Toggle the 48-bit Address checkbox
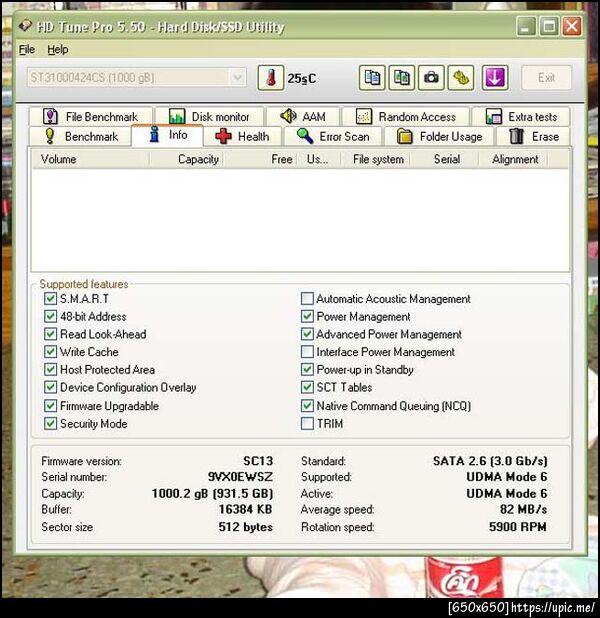Viewport: 600px width, 618px height. click(50, 316)
